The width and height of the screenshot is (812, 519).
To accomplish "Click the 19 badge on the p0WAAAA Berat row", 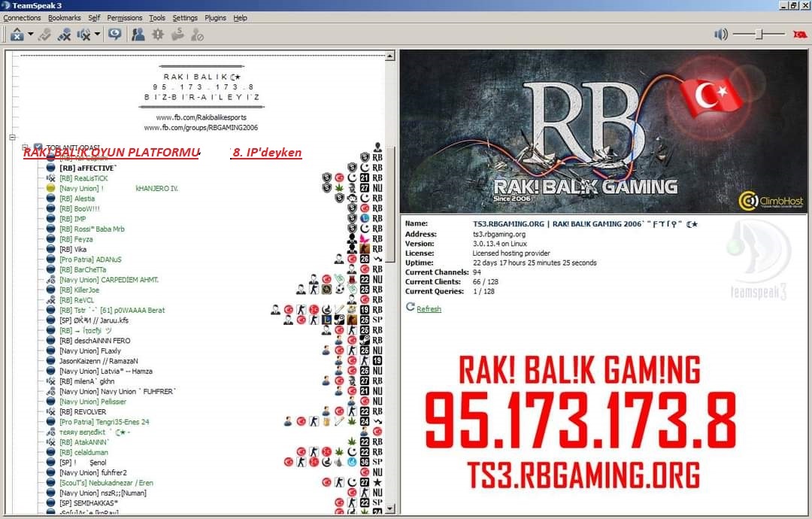I will pos(365,310).
